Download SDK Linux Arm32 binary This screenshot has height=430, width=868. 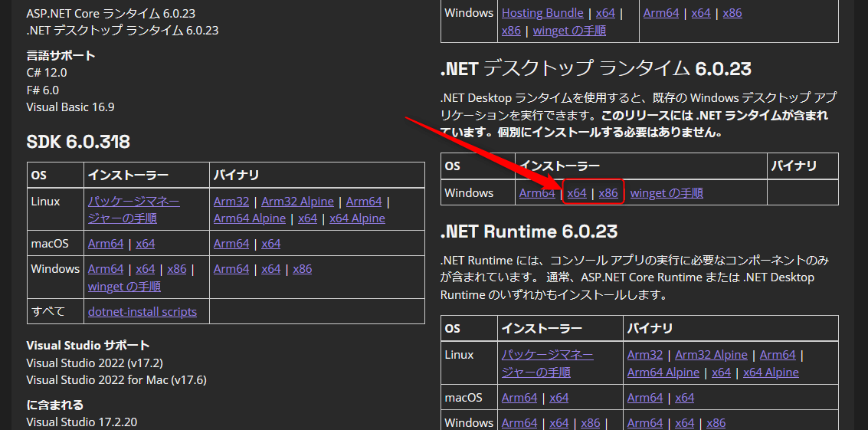[231, 201]
